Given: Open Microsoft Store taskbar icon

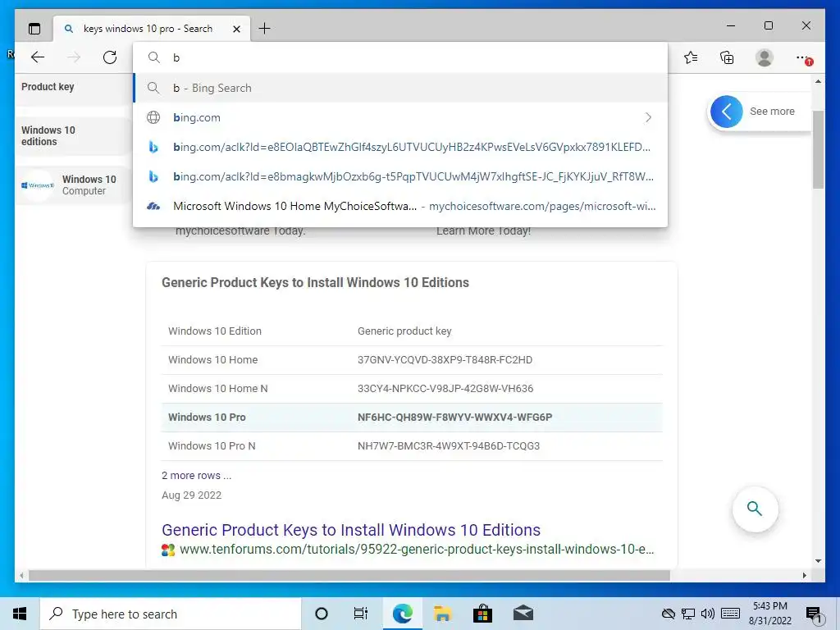Looking at the screenshot, I should pyautogui.click(x=482, y=614).
